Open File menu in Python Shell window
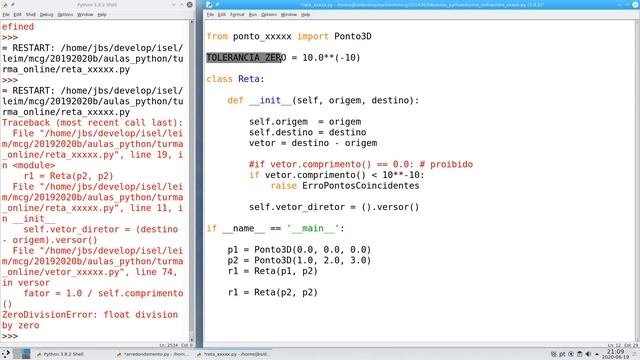This screenshot has height=360, width=640. coord(6,15)
